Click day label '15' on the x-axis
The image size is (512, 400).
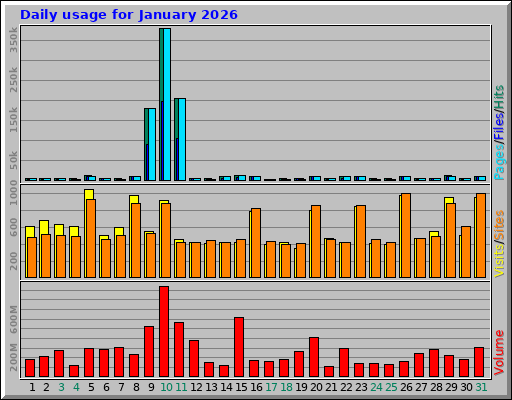pos(241,387)
